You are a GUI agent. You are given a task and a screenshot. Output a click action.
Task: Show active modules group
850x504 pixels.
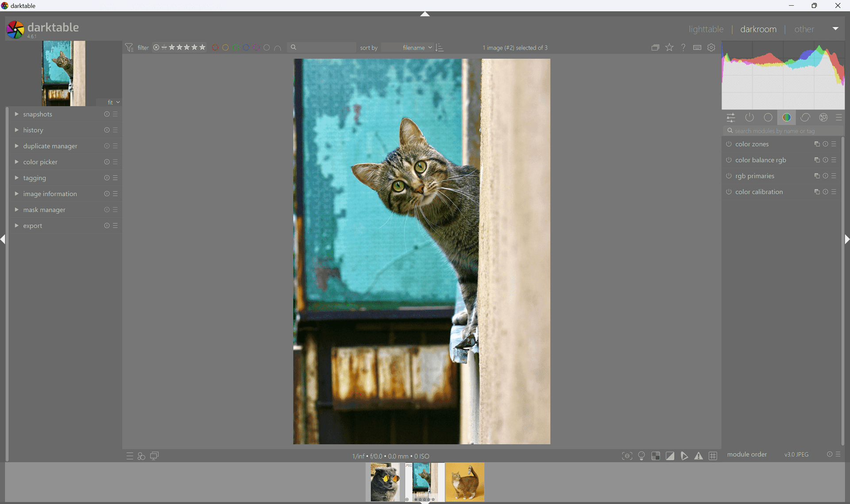tap(750, 118)
